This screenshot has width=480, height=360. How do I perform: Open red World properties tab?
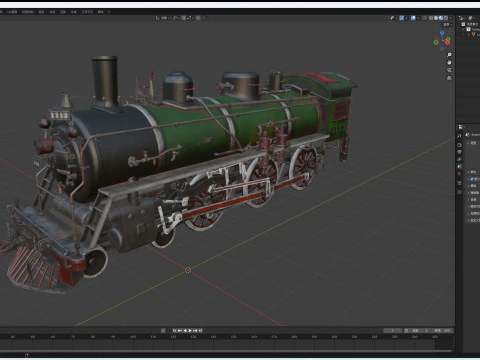[460, 173]
